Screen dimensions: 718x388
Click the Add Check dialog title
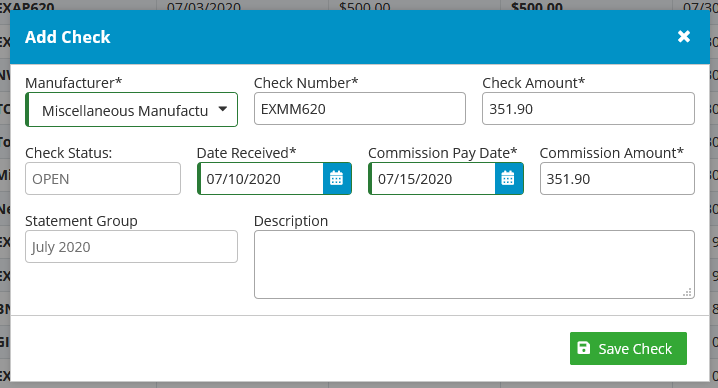coord(68,37)
